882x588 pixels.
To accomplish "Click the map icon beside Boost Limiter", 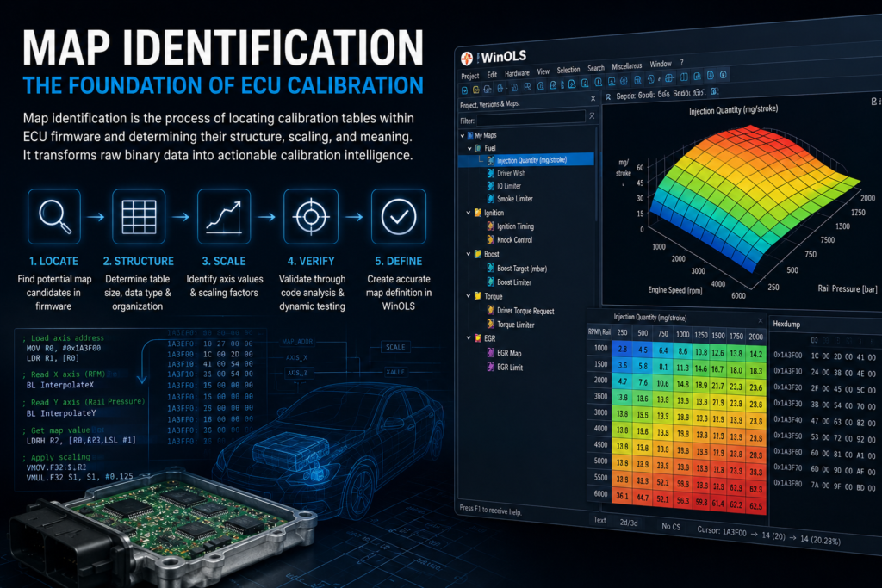I will point(490,282).
